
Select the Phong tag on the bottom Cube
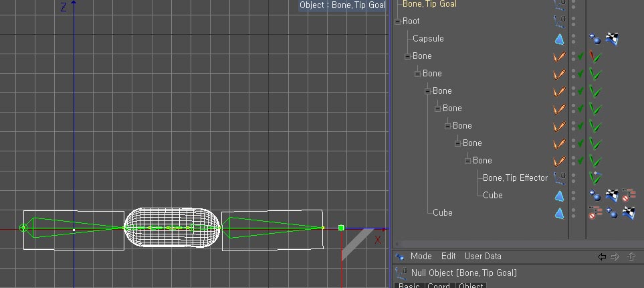pos(611,213)
